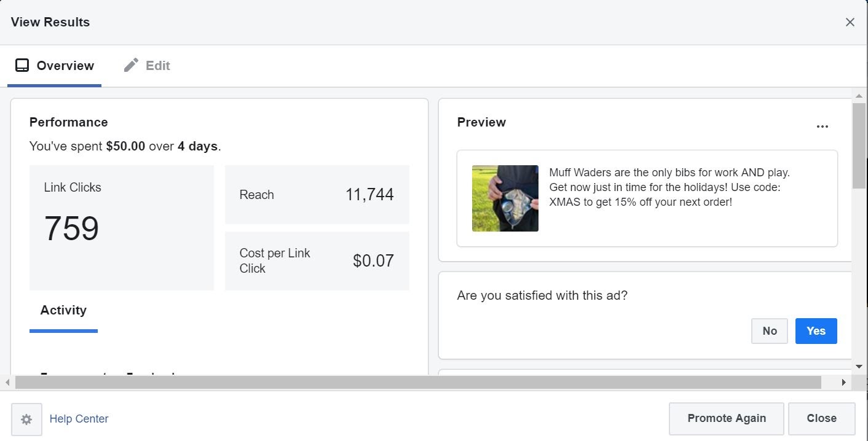Click the horizontal scrollbar right arrow
This screenshot has height=441, width=868.
point(843,383)
